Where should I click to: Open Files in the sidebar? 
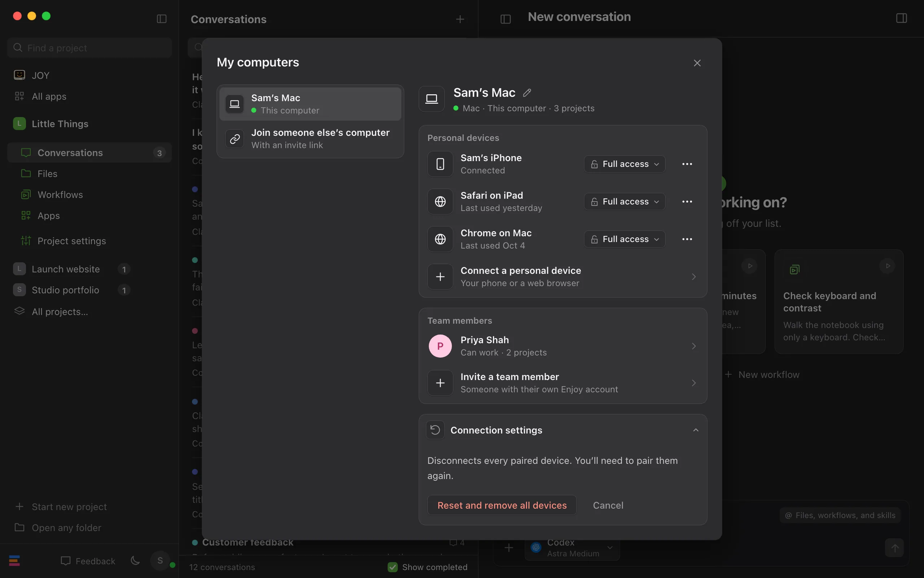click(x=90, y=173)
